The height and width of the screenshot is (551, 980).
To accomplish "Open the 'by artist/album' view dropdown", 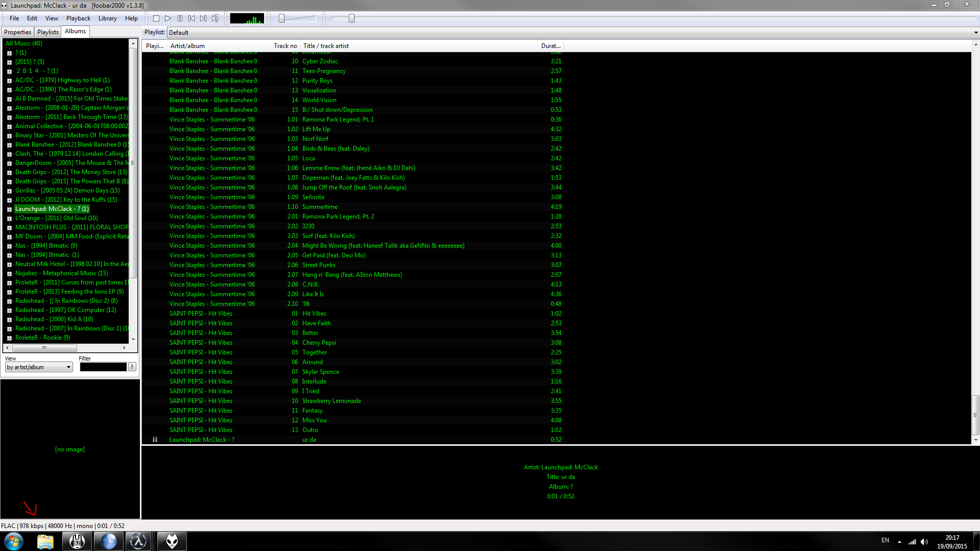I will (x=39, y=367).
